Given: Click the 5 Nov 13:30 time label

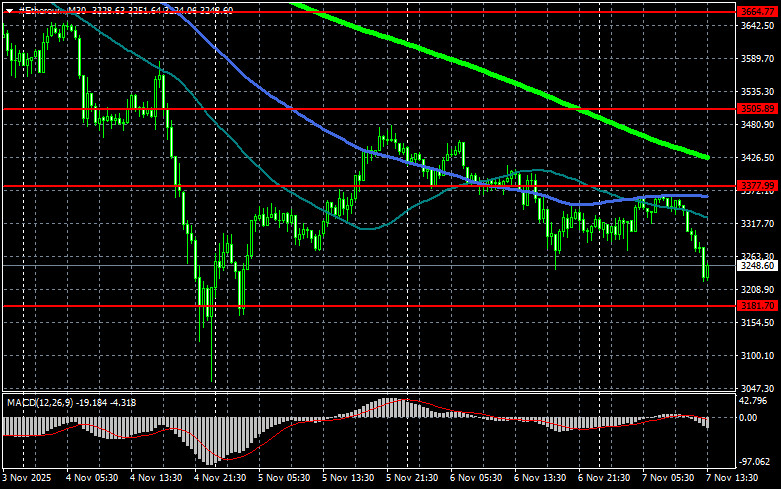Looking at the screenshot, I should pos(346,480).
